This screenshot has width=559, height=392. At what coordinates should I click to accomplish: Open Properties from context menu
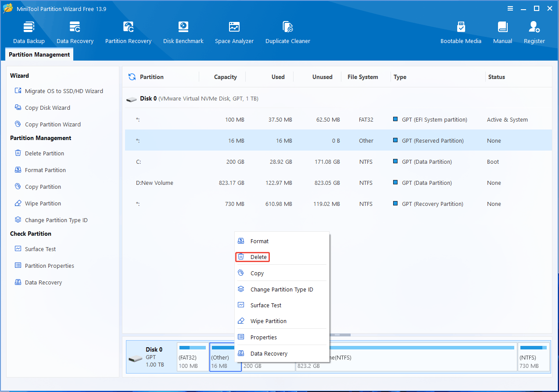tap(282, 337)
